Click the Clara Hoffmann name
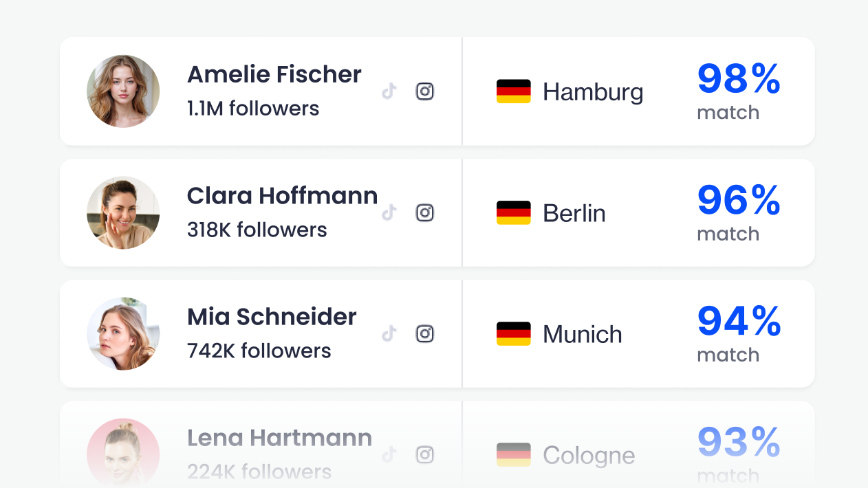868x488 pixels. (282, 196)
